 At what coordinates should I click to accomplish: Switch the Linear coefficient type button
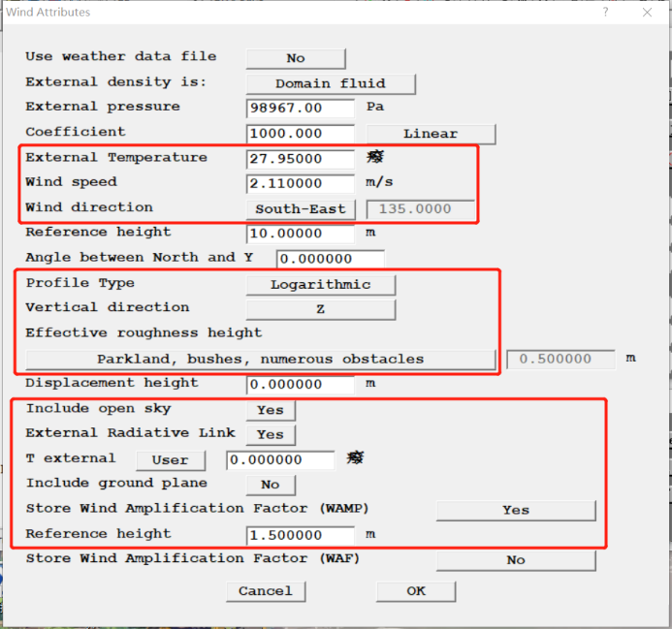[x=431, y=134]
